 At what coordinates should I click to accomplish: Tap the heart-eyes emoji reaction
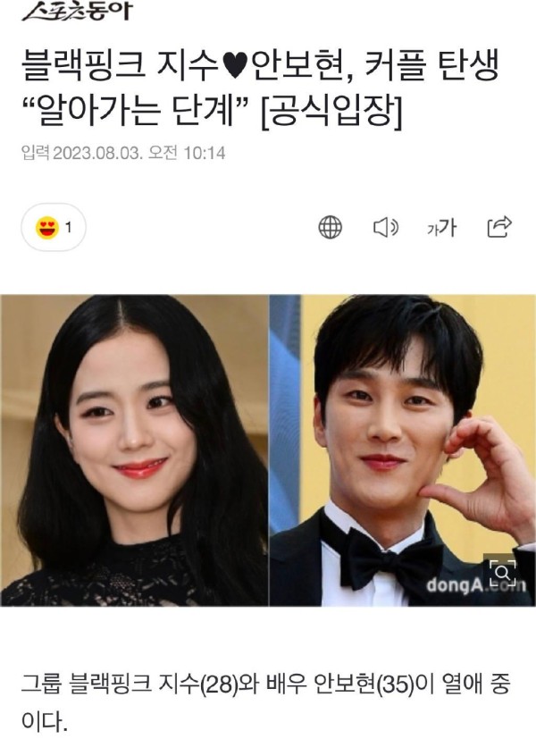pos(47,228)
